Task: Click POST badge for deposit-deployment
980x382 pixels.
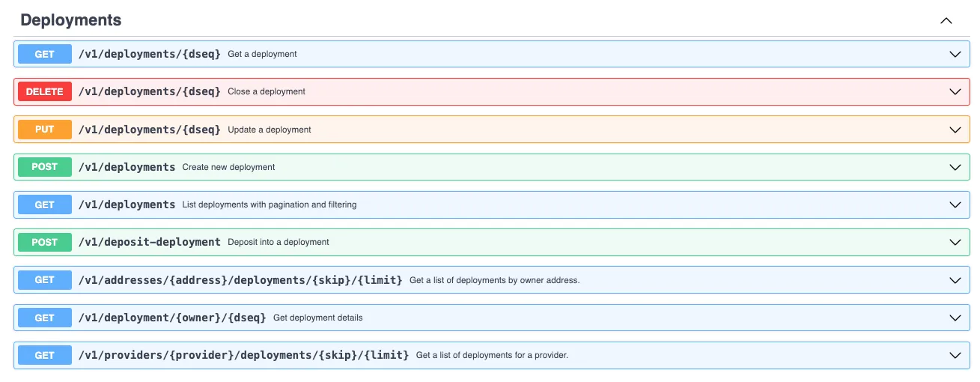Action: [45, 242]
